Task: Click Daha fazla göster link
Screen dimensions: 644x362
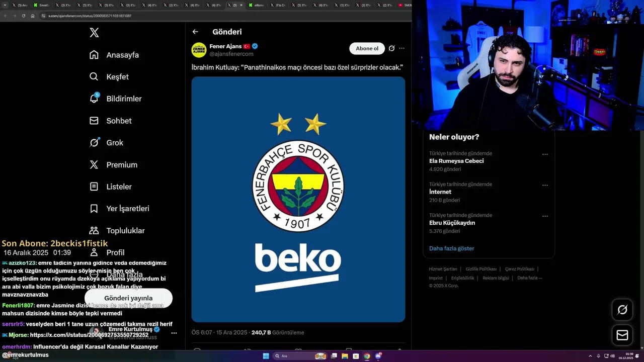Action: click(451, 248)
